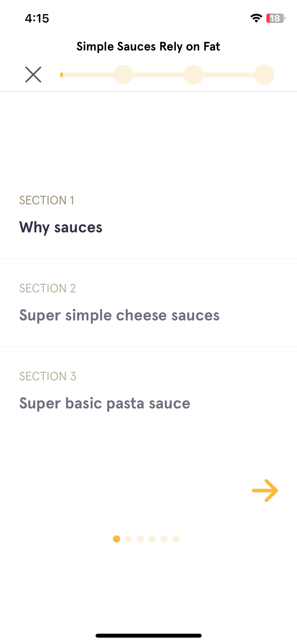The width and height of the screenshot is (297, 644).
Task: Tap the battery indicator showing 18
Action: click(276, 18)
